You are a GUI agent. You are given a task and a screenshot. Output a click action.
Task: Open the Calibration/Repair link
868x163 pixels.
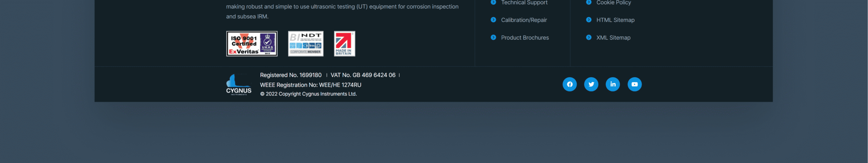point(524,20)
